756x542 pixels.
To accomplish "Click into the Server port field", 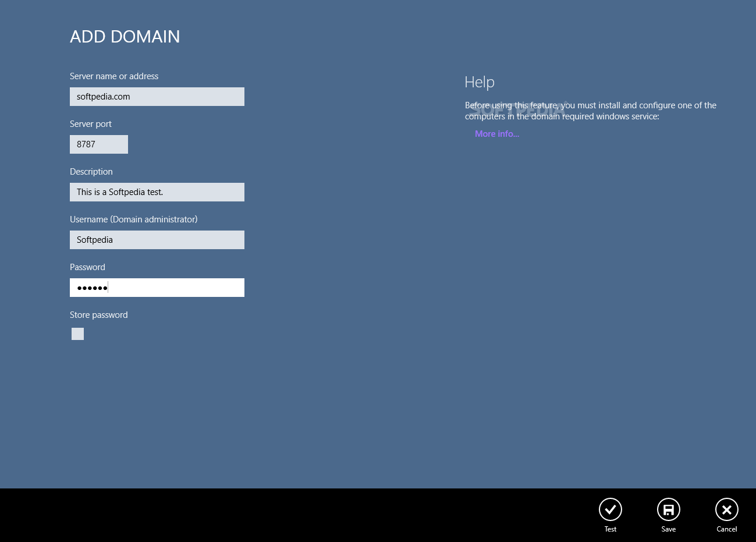I will click(99, 144).
